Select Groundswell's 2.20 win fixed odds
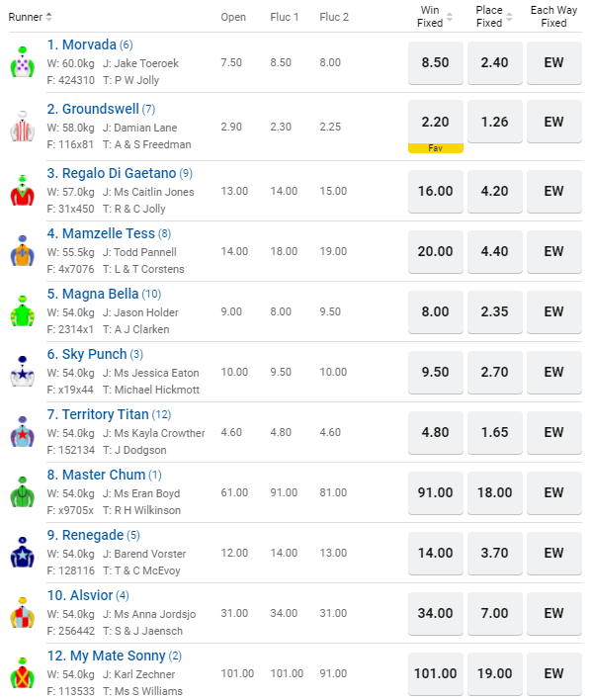592x700 pixels. pyautogui.click(x=436, y=122)
